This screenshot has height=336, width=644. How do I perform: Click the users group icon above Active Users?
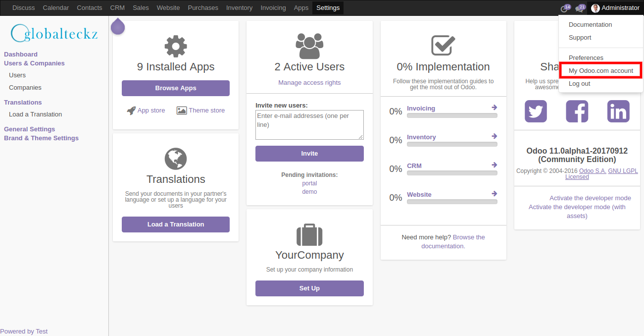click(x=309, y=47)
